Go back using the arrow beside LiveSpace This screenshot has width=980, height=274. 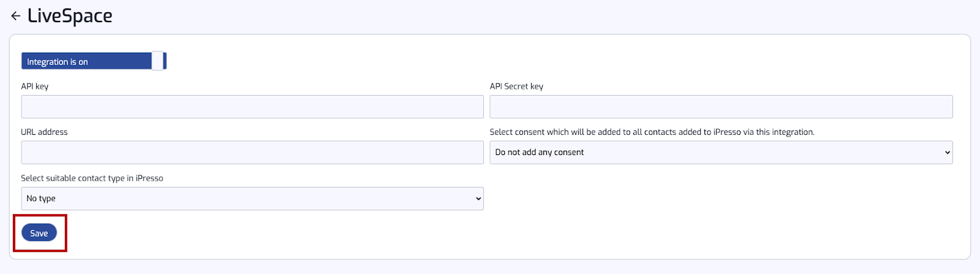point(16,16)
